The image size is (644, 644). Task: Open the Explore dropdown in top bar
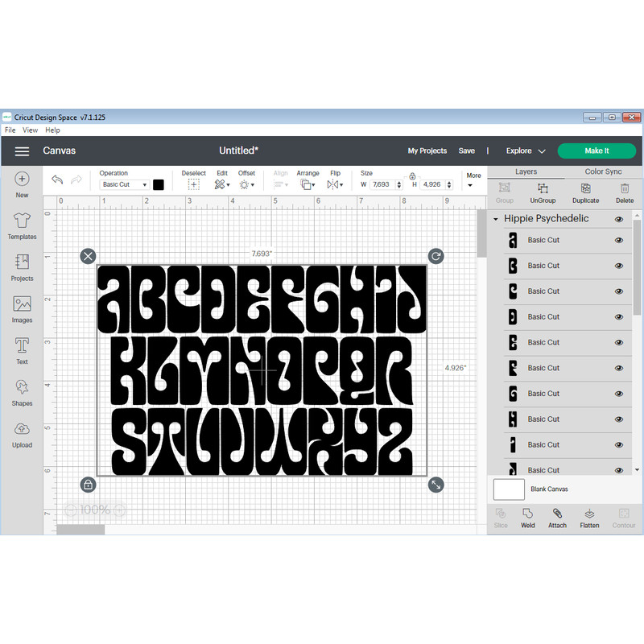(524, 151)
